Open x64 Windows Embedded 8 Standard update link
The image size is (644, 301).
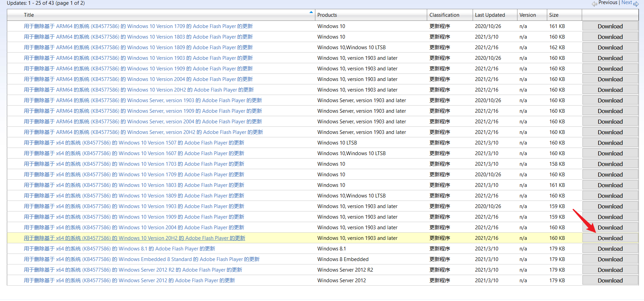tap(142, 259)
